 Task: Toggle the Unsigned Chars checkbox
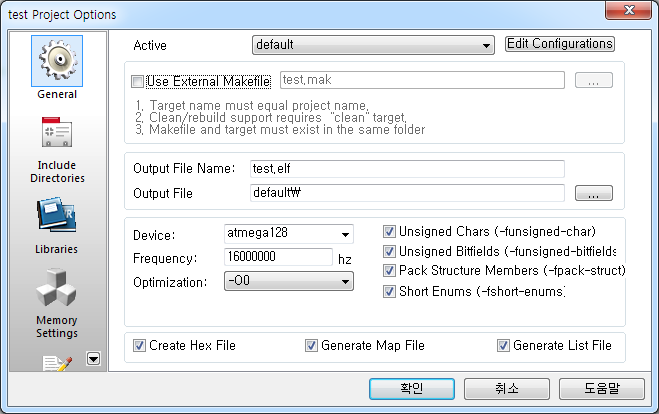[x=391, y=233]
